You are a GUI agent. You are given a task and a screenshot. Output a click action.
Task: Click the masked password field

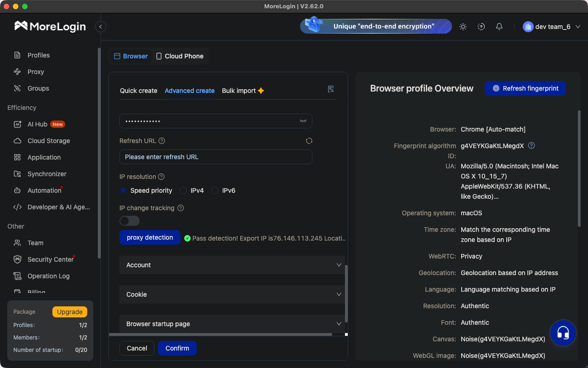(x=216, y=121)
